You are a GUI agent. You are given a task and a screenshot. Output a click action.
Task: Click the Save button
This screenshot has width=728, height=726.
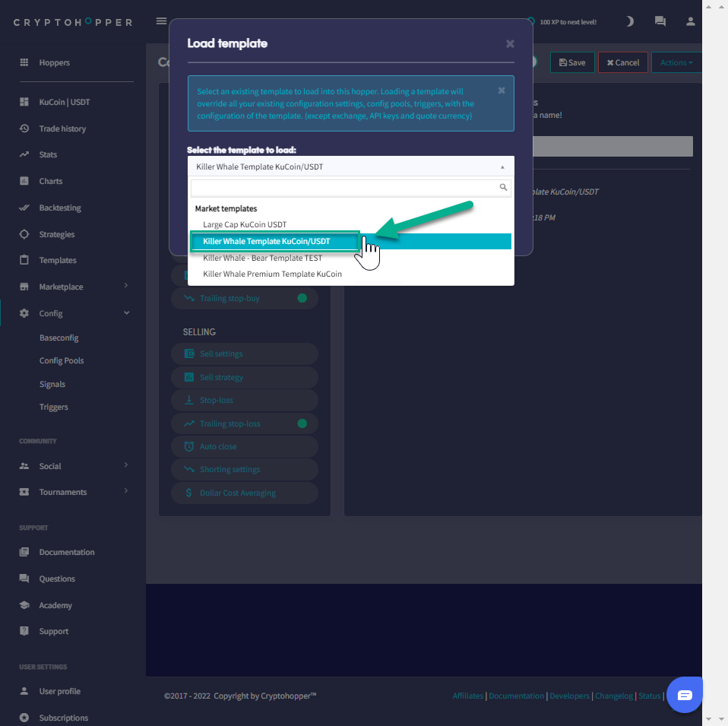(x=572, y=62)
